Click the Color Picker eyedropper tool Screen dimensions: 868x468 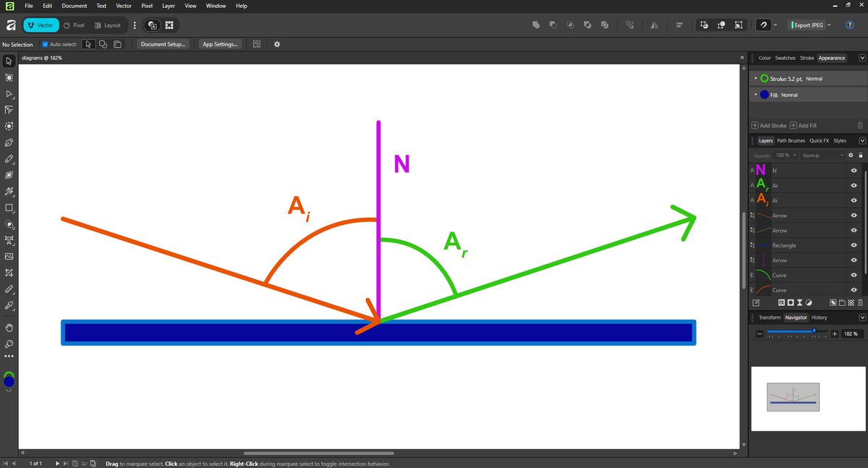coord(9,305)
